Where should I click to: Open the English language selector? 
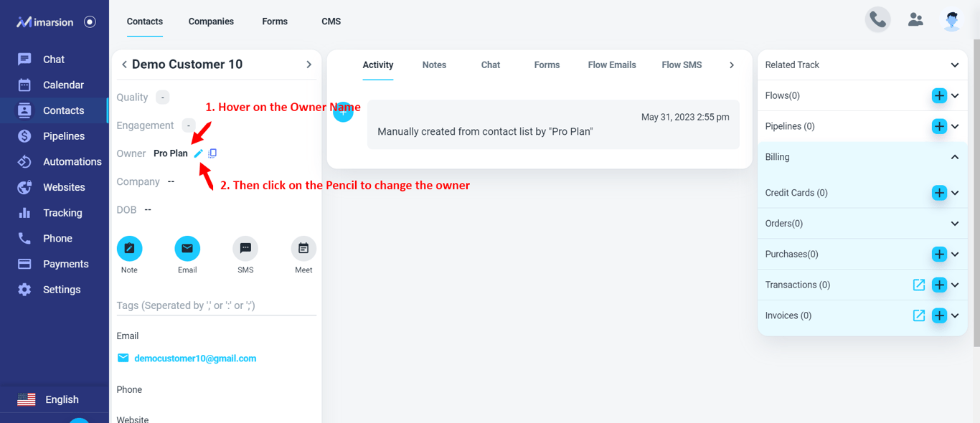coord(49,399)
